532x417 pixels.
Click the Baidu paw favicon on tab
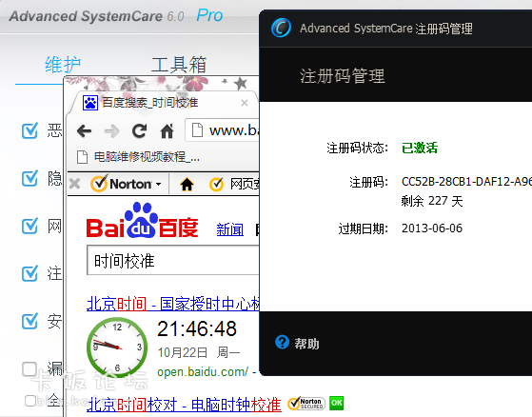click(x=90, y=103)
